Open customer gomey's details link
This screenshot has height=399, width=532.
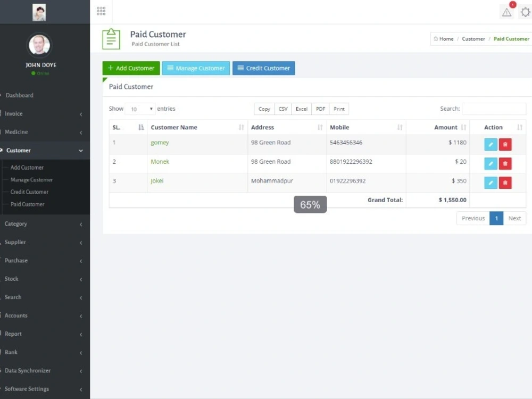click(160, 143)
